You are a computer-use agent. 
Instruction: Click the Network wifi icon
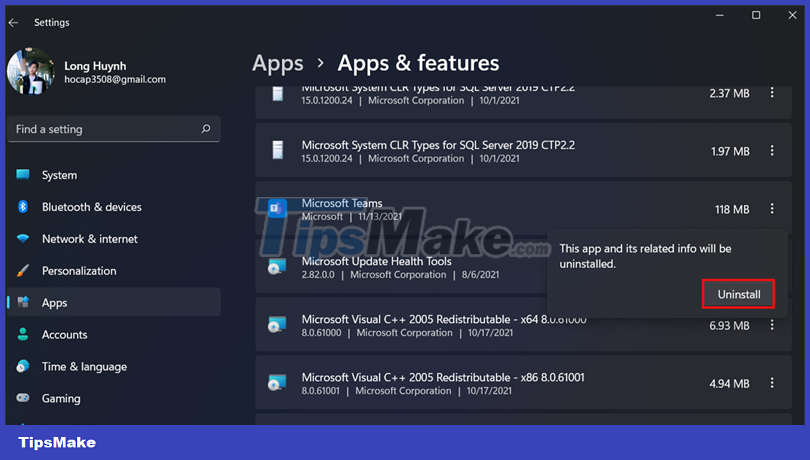click(23, 239)
